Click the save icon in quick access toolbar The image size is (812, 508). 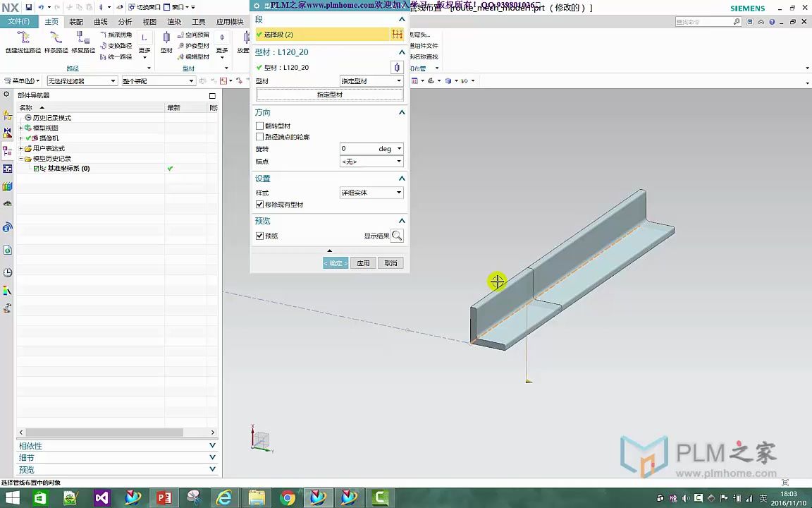click(x=28, y=7)
